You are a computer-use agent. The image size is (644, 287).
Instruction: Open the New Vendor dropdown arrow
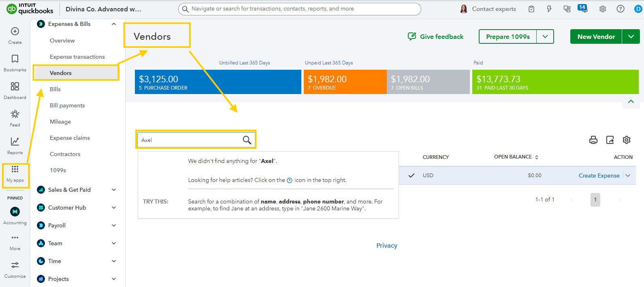[x=631, y=36]
